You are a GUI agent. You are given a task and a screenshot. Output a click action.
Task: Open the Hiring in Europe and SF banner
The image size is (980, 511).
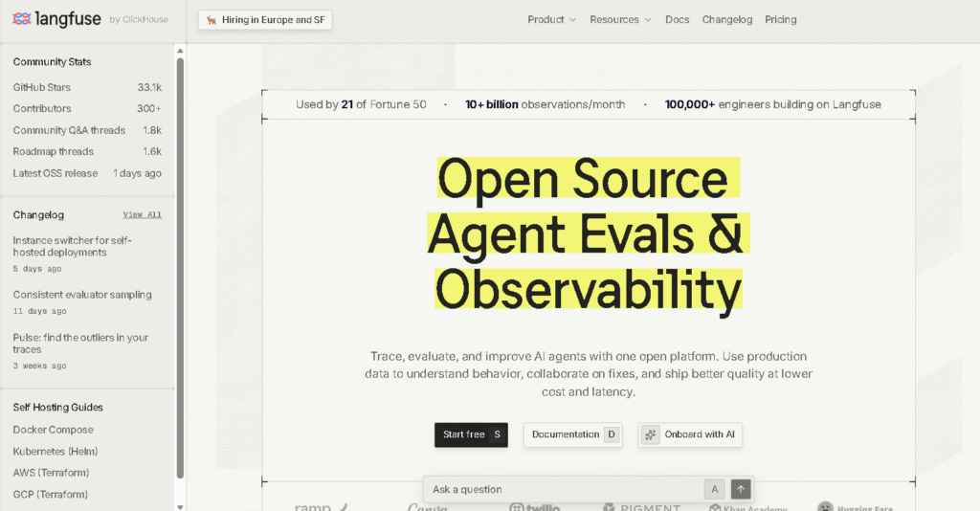[x=266, y=20]
